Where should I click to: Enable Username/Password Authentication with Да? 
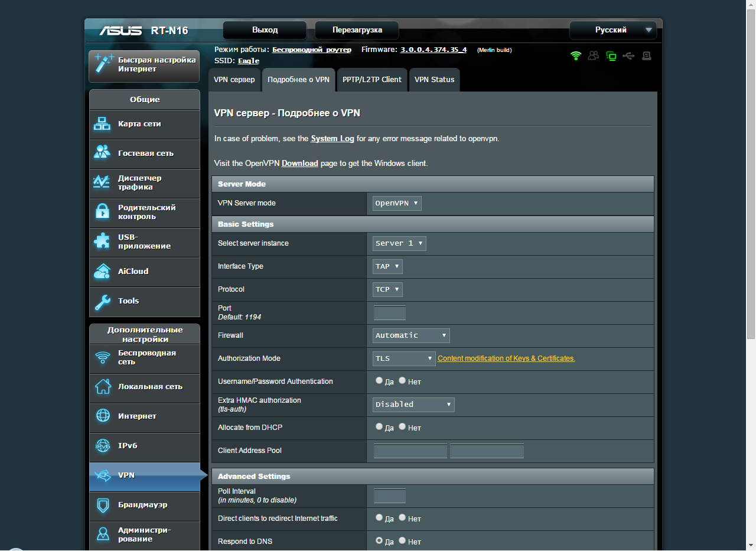pyautogui.click(x=379, y=381)
